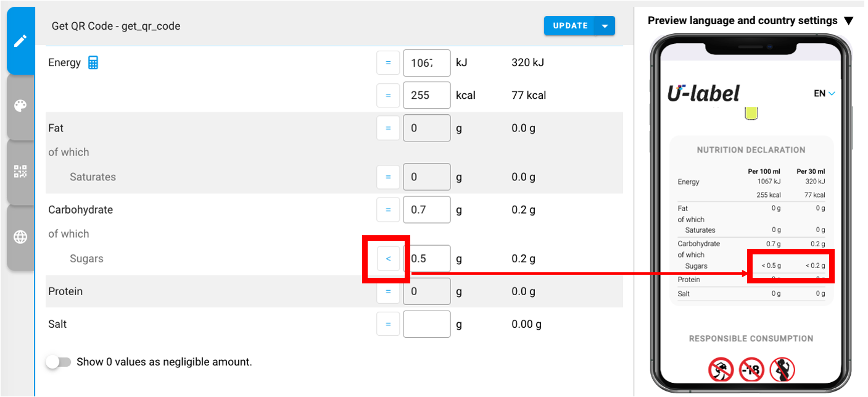This screenshot has width=868, height=397.
Task: Click the Energy calculator icon
Action: pos(93,63)
